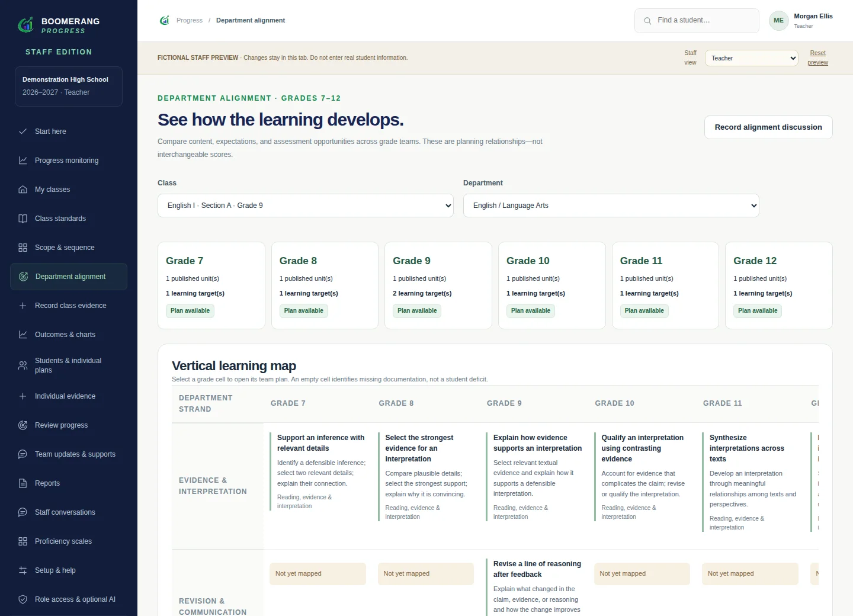
Task: Click the Team updates & supports chat icon
Action: click(23, 454)
